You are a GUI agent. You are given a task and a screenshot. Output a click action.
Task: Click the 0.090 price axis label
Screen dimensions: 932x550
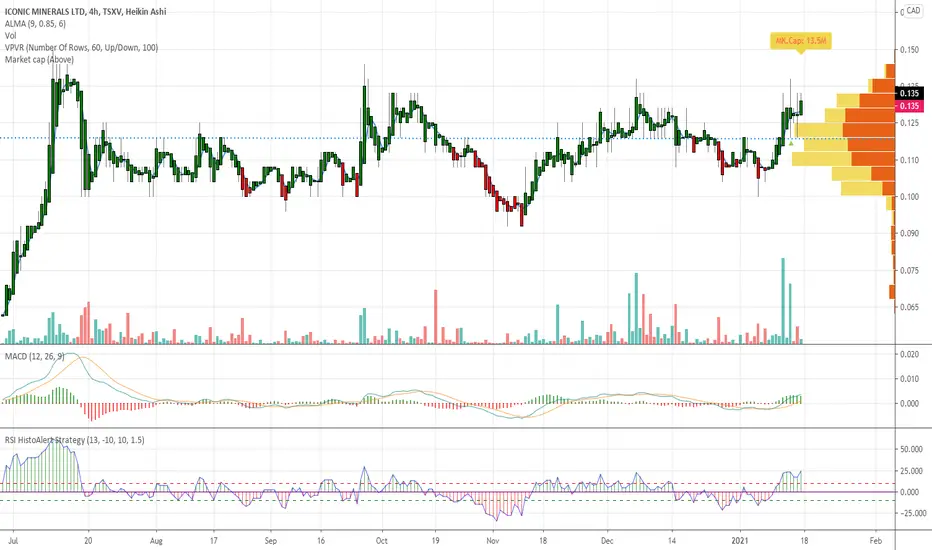tap(909, 234)
